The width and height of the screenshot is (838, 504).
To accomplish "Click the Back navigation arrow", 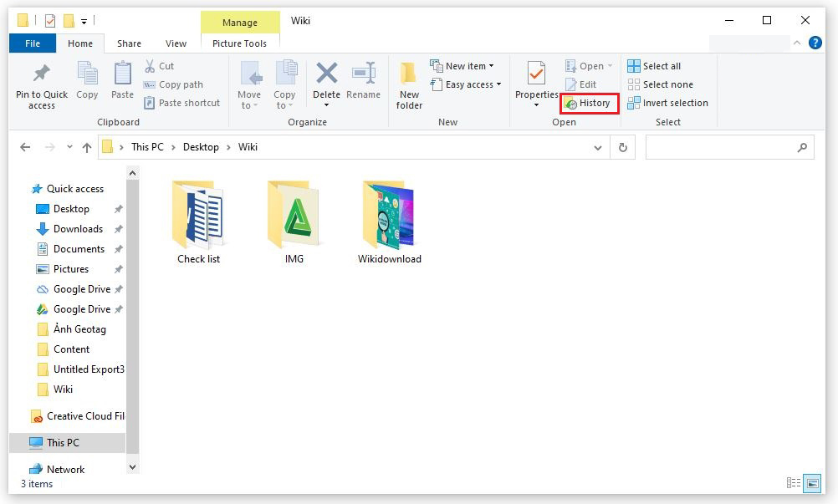I will (25, 147).
